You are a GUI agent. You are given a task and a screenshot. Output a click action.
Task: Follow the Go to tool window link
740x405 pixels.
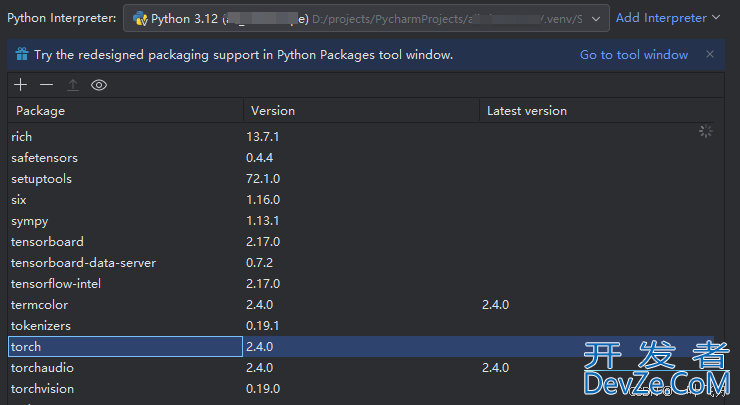(634, 55)
